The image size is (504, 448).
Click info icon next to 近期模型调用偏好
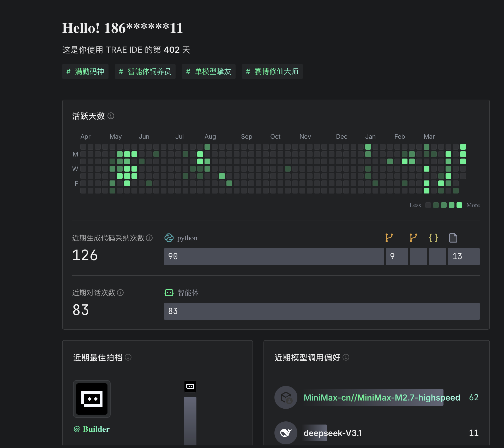point(346,357)
